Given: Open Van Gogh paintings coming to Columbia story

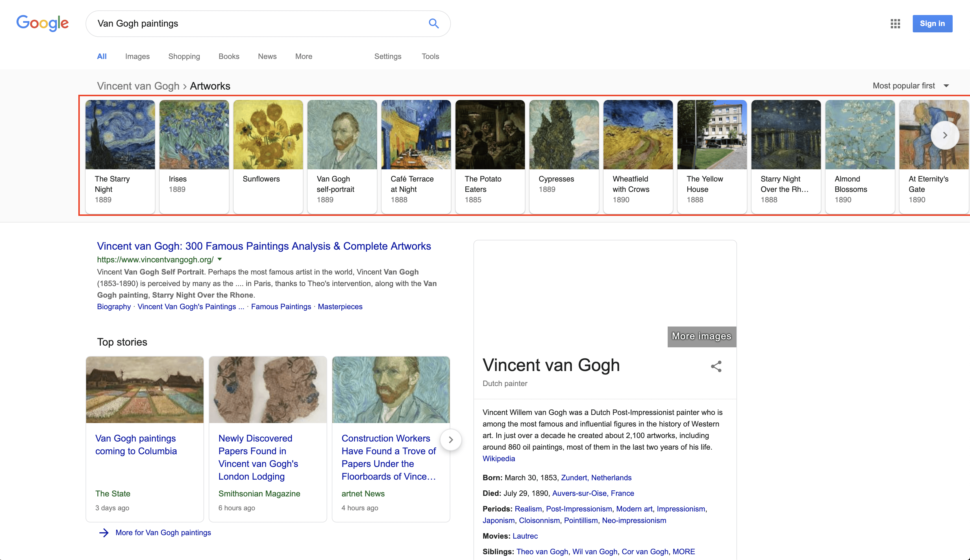Looking at the screenshot, I should 136,445.
